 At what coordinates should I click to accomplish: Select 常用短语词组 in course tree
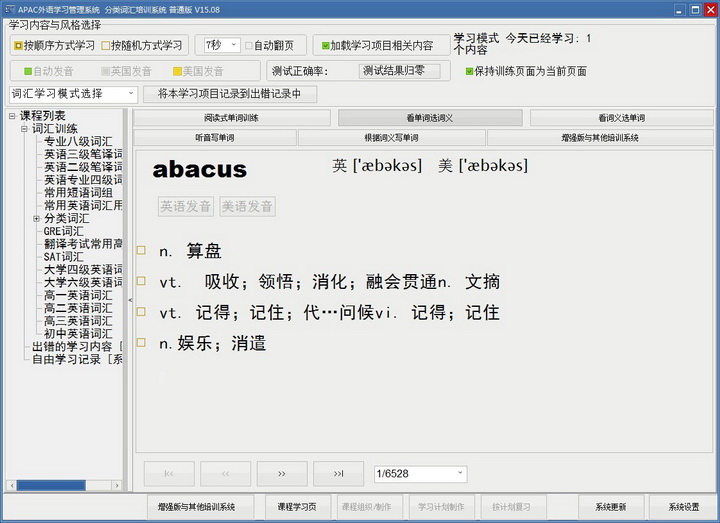tap(78, 193)
